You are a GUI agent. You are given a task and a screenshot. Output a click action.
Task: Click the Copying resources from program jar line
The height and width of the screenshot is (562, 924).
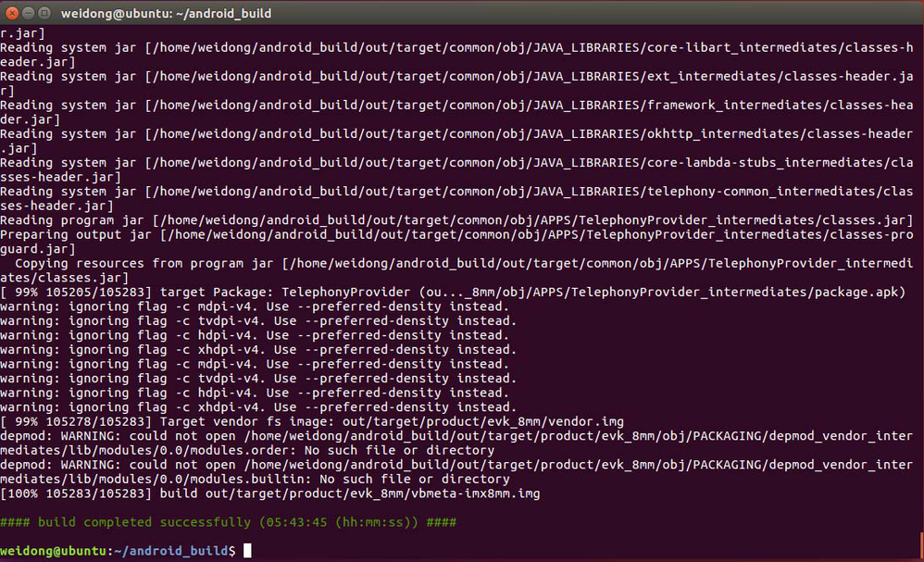(456, 270)
